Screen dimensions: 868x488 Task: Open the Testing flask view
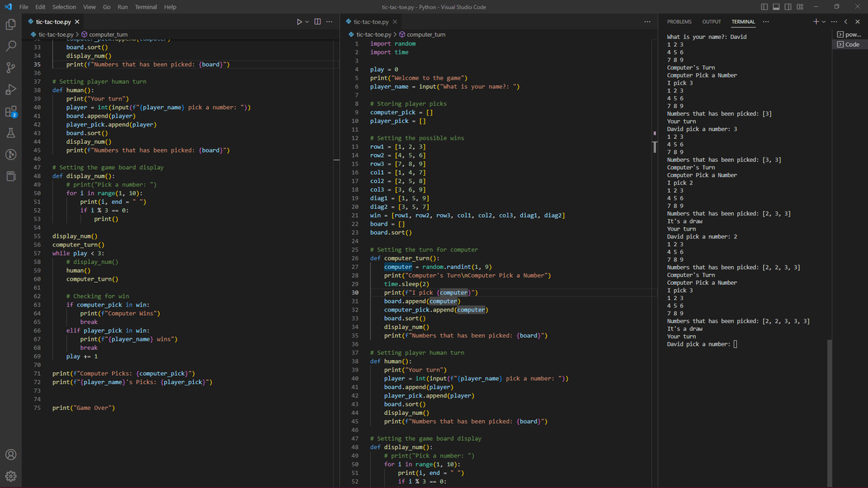click(x=11, y=133)
